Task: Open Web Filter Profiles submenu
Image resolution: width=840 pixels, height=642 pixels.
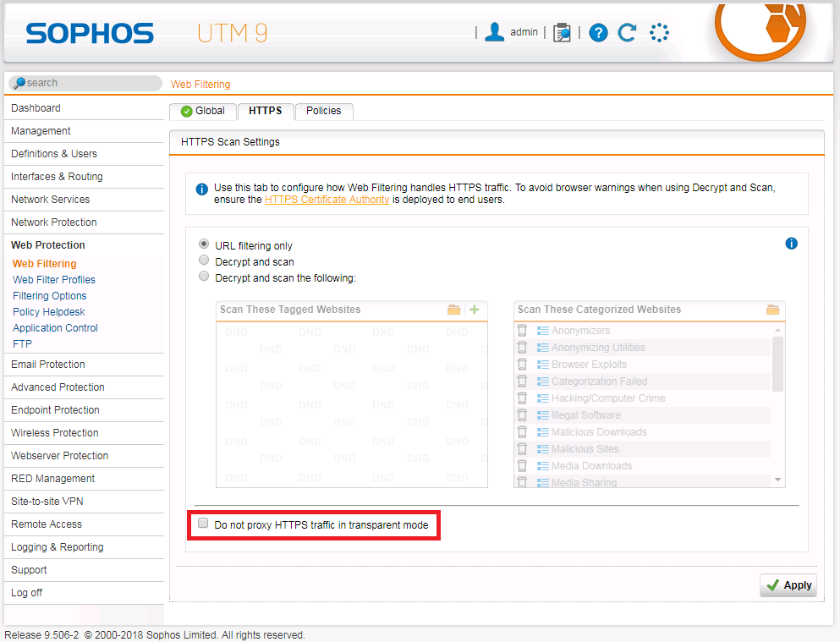Action: (54, 280)
